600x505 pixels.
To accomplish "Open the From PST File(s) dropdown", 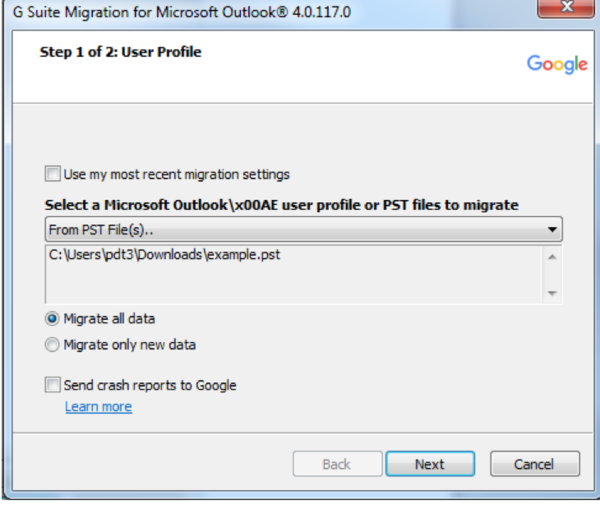I will coord(303,230).
